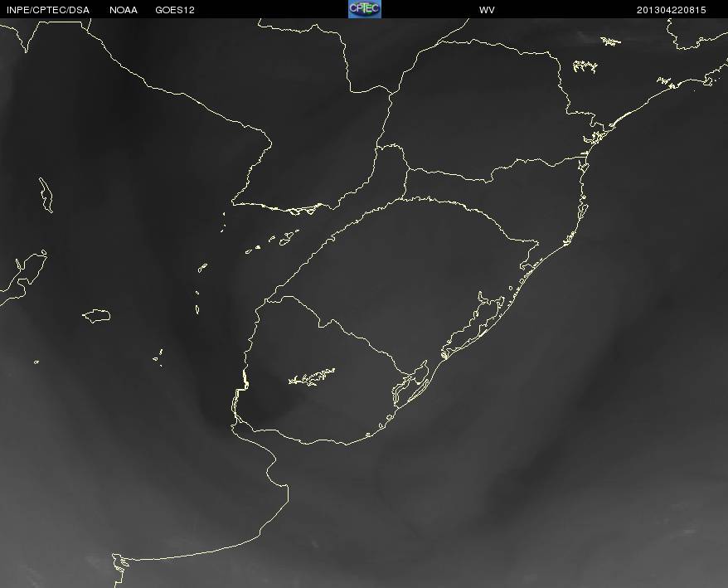Click the CPTEC logo in the header

[x=365, y=9]
